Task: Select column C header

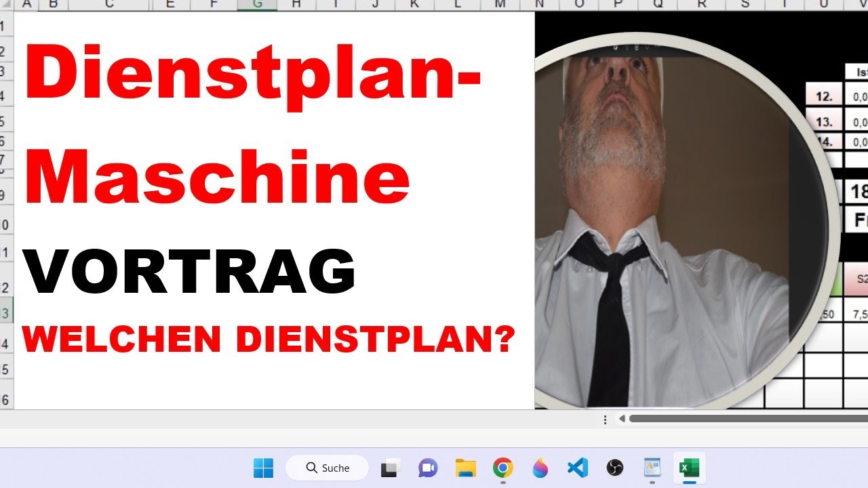Action: [109, 5]
